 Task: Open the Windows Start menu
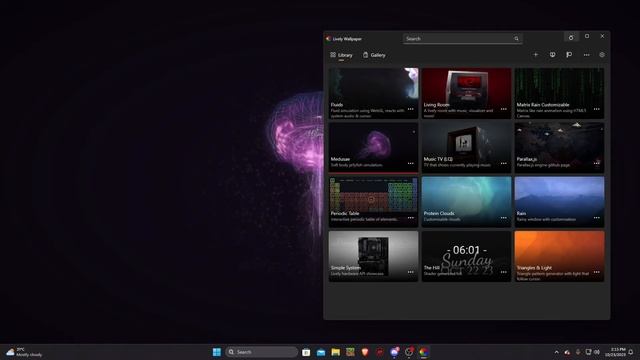[x=217, y=352]
